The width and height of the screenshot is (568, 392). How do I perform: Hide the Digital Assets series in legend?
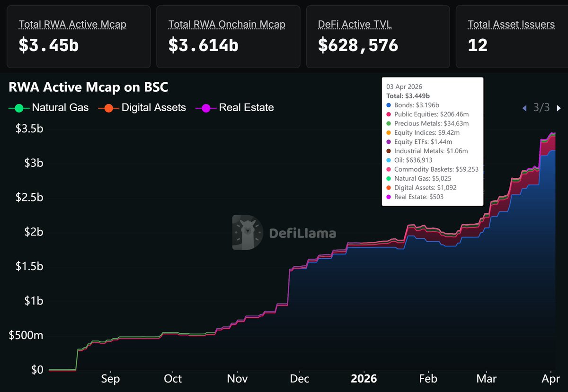coord(142,108)
